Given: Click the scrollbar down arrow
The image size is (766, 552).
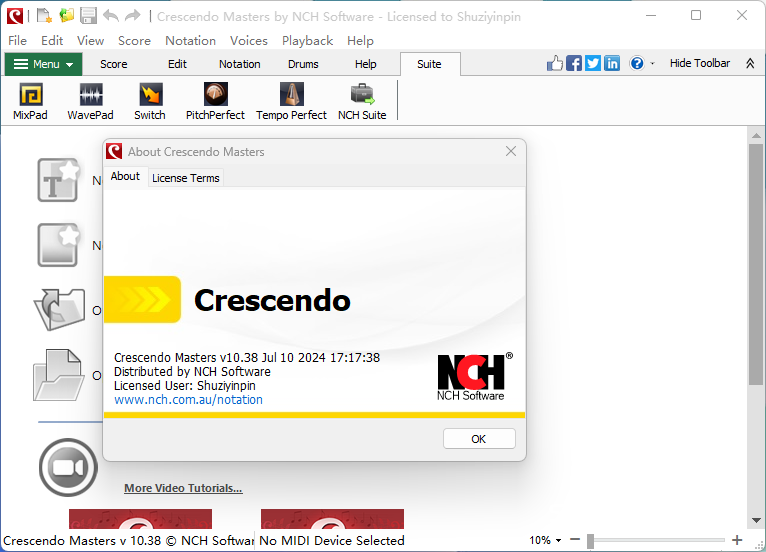Looking at the screenshot, I should click(x=756, y=520).
